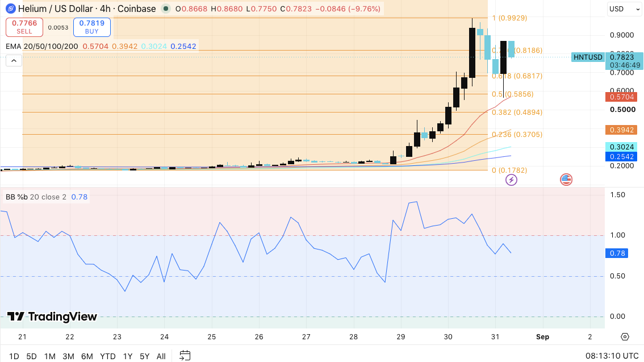
Task: Click the 29 date axis label
Action: [x=401, y=337]
